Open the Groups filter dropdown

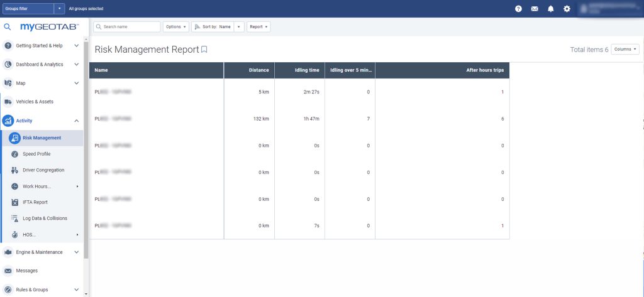tap(60, 9)
